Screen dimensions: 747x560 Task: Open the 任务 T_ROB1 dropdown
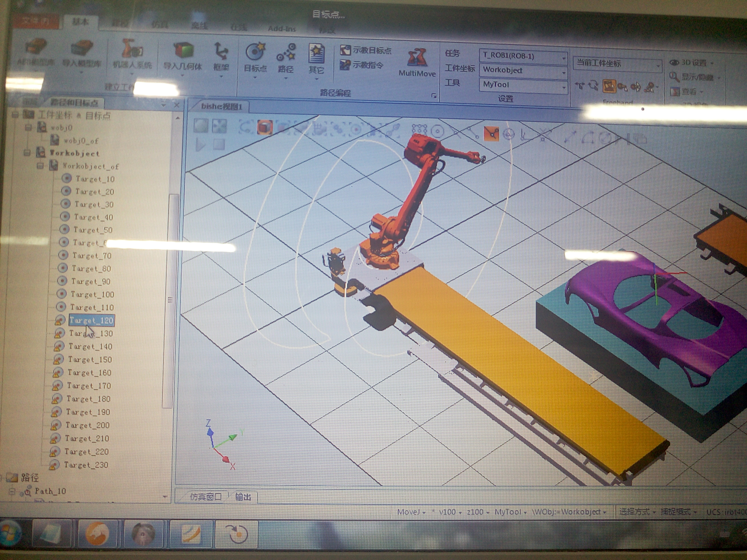point(563,58)
